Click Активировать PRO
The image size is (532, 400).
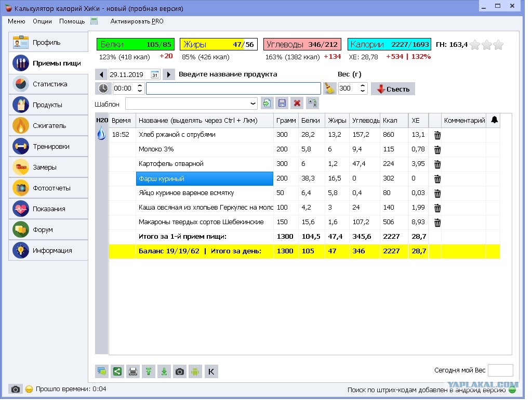[x=137, y=21]
